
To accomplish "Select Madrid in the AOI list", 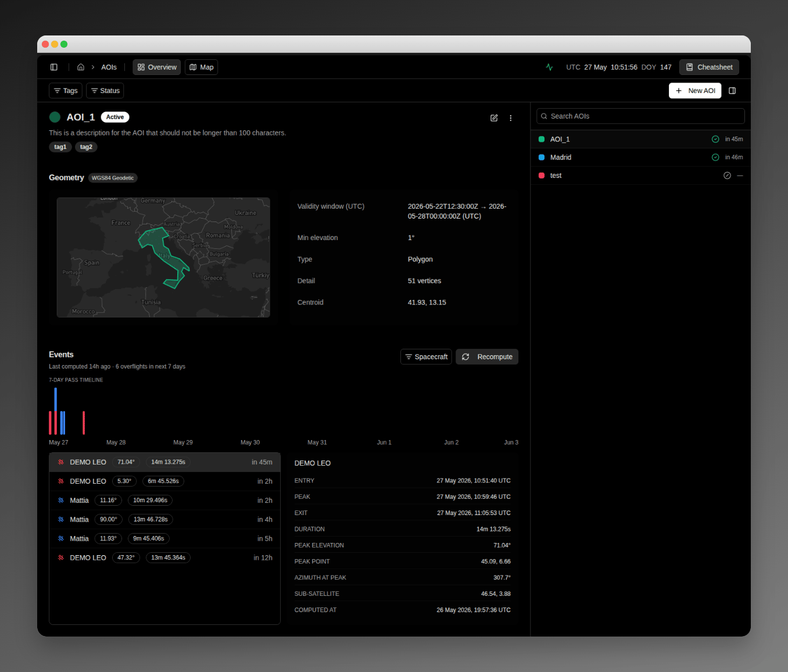I will coord(640,158).
